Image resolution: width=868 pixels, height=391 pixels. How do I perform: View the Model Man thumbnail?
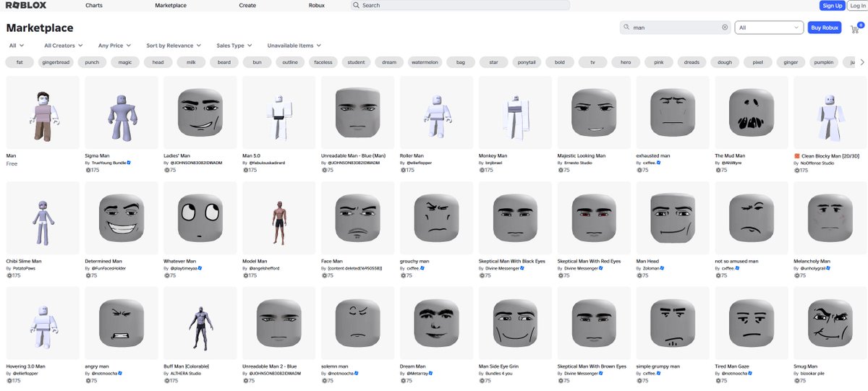coord(279,218)
